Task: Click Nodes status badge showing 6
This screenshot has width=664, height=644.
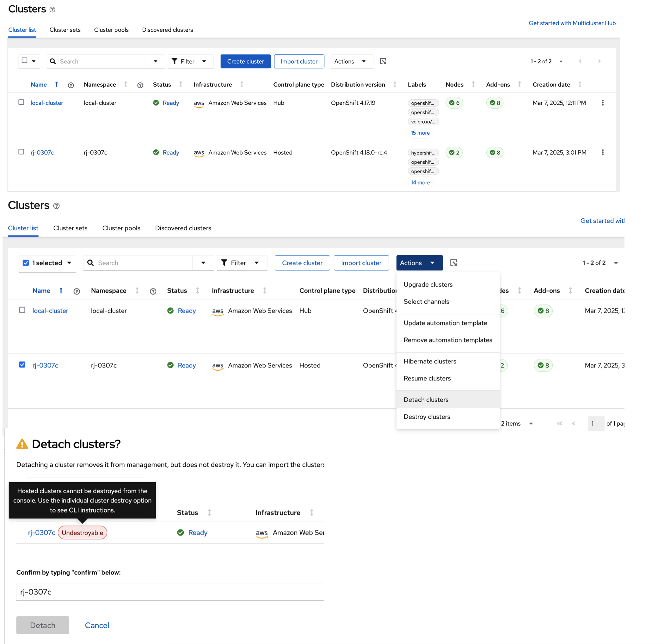Action: [454, 103]
